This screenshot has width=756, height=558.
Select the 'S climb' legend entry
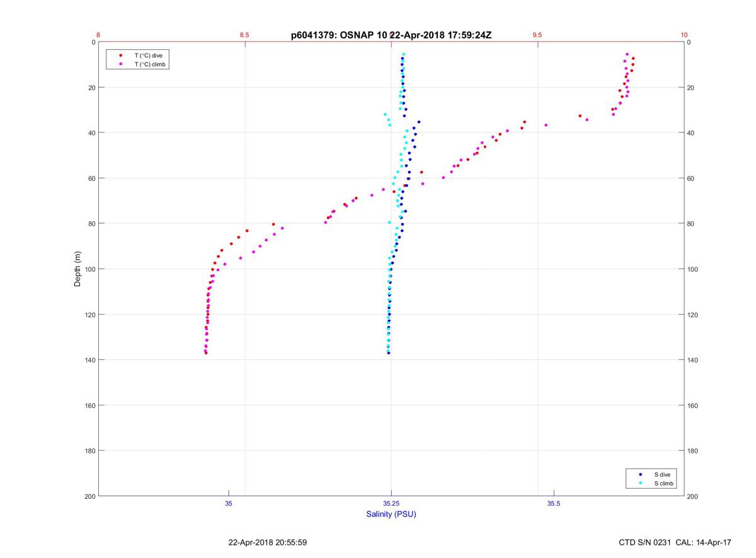pyautogui.click(x=664, y=484)
